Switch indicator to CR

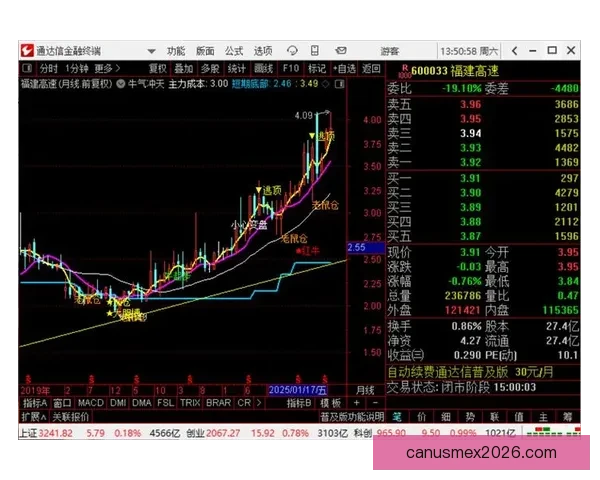244,403
